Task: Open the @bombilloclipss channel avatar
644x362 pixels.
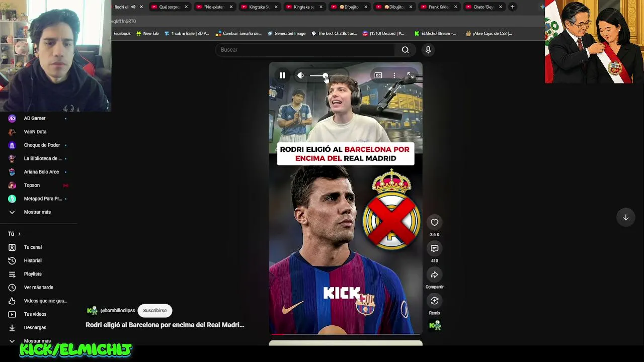Action: pyautogui.click(x=92, y=311)
